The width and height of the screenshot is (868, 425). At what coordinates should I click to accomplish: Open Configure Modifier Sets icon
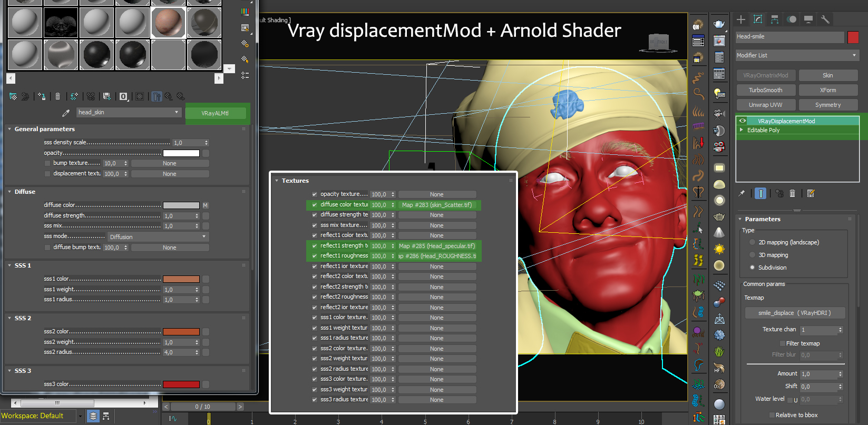click(811, 193)
